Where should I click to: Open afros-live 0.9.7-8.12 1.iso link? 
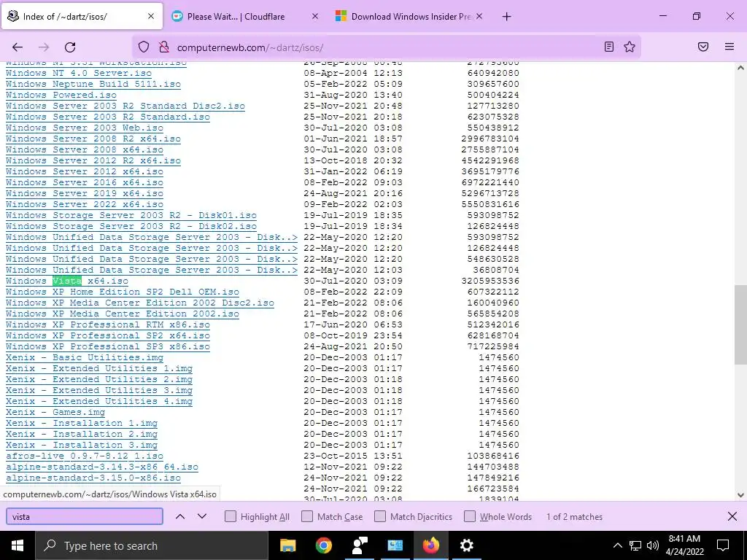85,456
